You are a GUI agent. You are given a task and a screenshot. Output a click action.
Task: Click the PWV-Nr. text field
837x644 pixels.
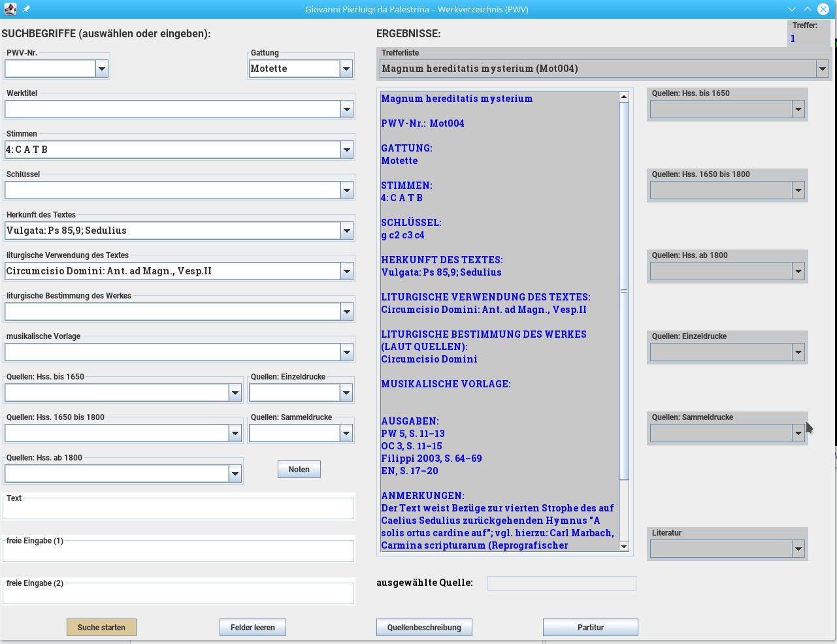[x=50, y=69]
